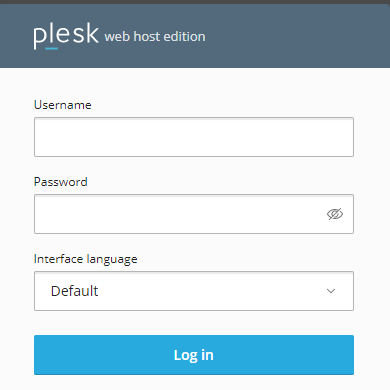Expand language list via the chevron arrow
Viewport: 390px width, 390px height.
click(x=331, y=291)
